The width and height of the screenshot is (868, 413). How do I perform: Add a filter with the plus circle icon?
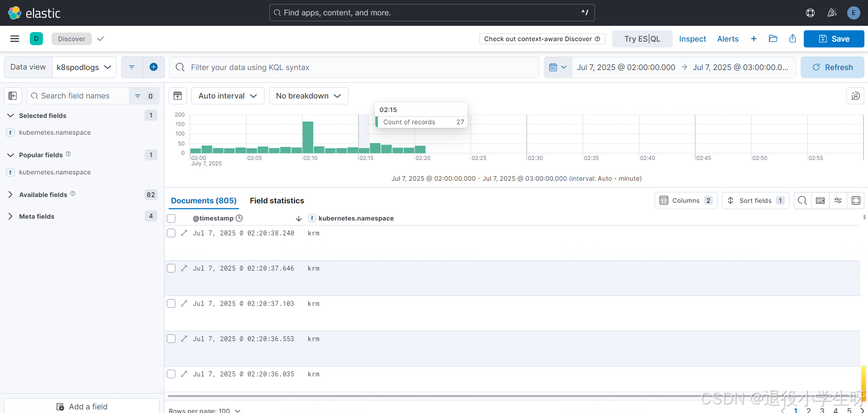(154, 67)
